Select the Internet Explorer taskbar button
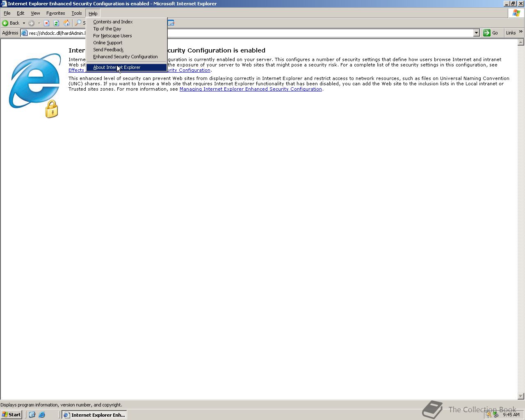The height and width of the screenshot is (420, 525). 94,415
